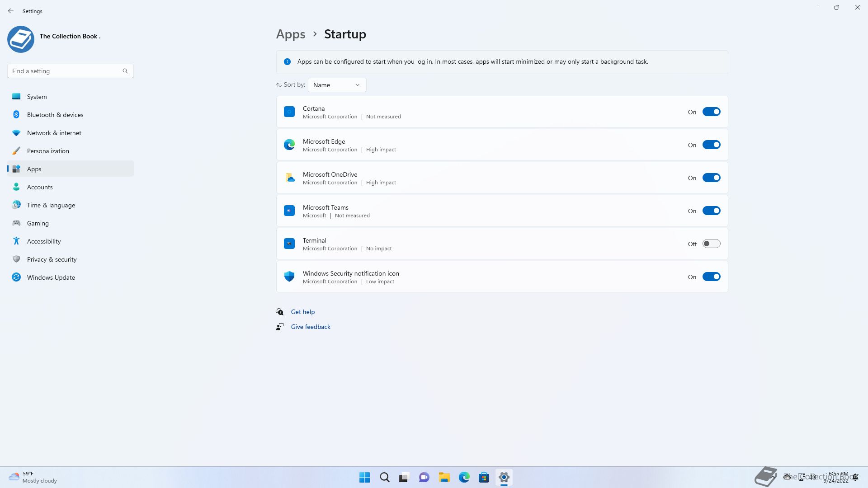The image size is (868, 488).
Task: Open the weather widget on the taskbar
Action: pos(33,477)
